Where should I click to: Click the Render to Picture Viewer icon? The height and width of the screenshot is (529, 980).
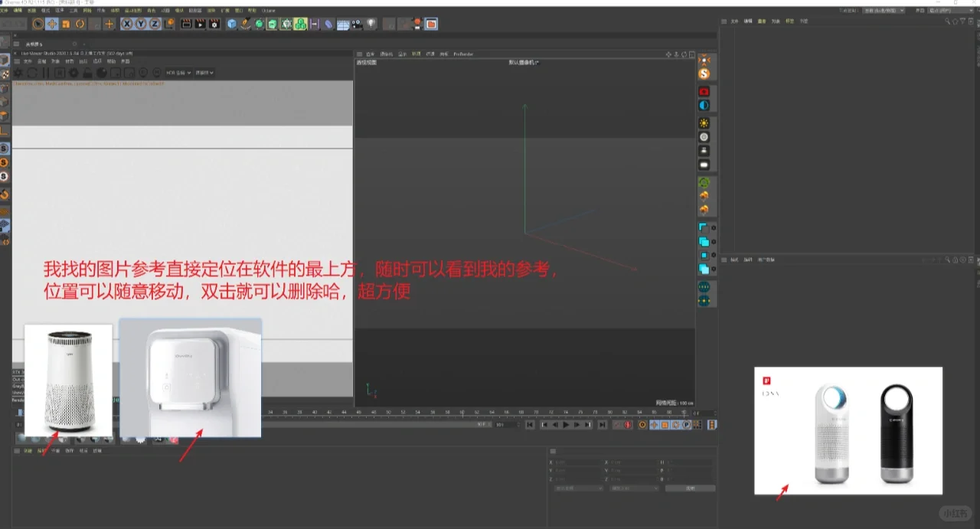tap(200, 24)
